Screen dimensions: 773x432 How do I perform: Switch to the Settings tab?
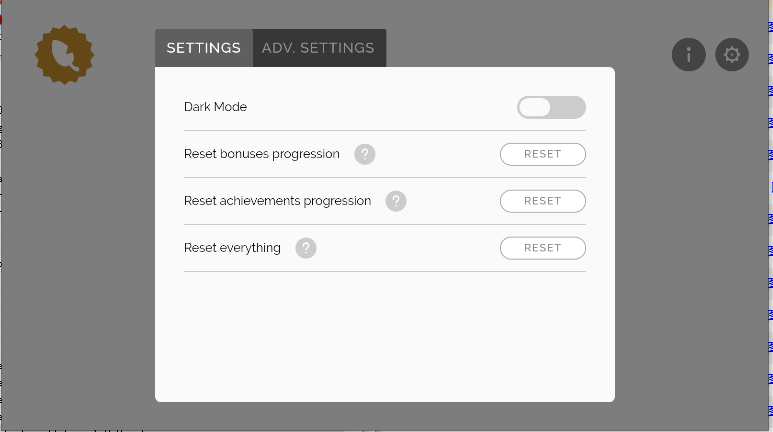[x=204, y=48]
